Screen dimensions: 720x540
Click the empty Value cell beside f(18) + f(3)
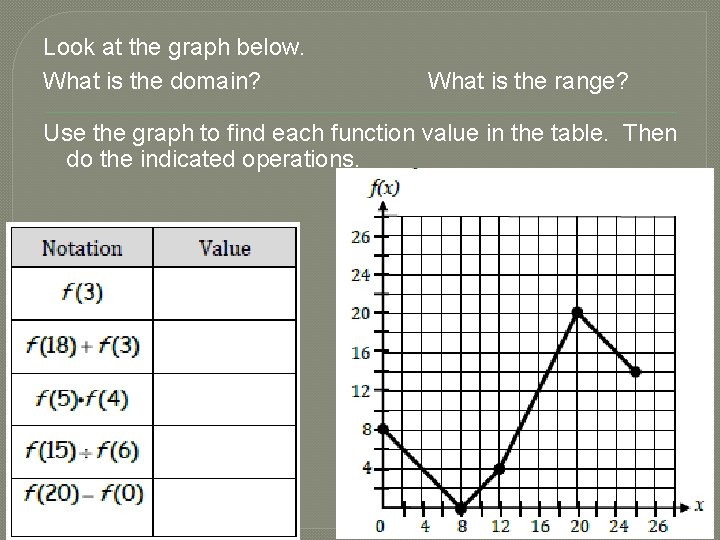coord(225,346)
